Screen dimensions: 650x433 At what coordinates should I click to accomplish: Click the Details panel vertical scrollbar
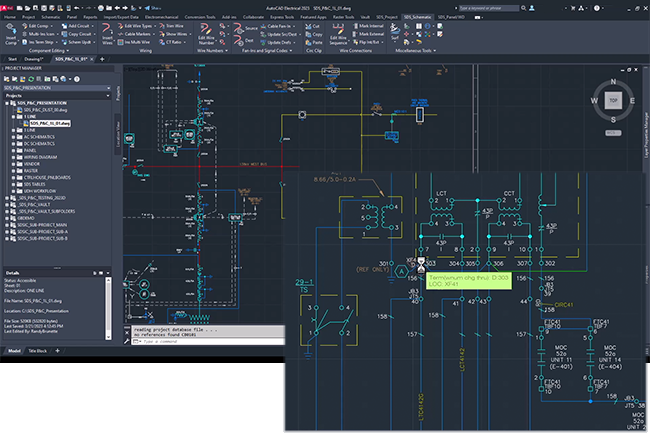[x=109, y=305]
